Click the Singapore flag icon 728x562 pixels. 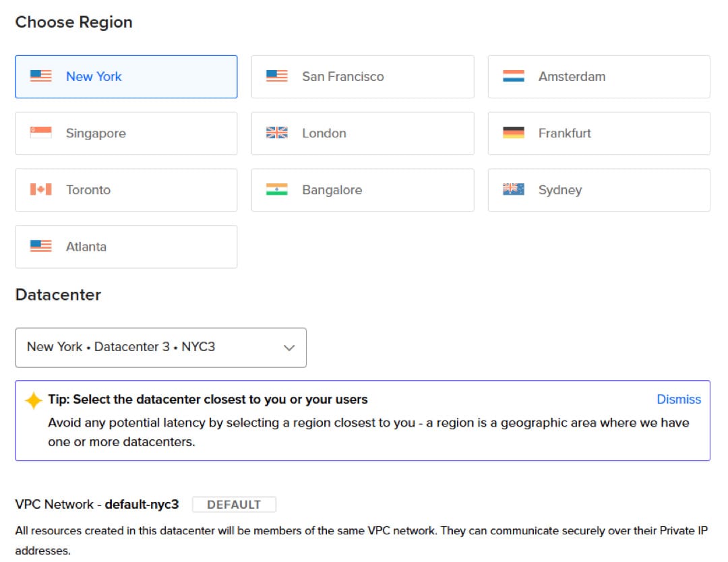pos(41,133)
